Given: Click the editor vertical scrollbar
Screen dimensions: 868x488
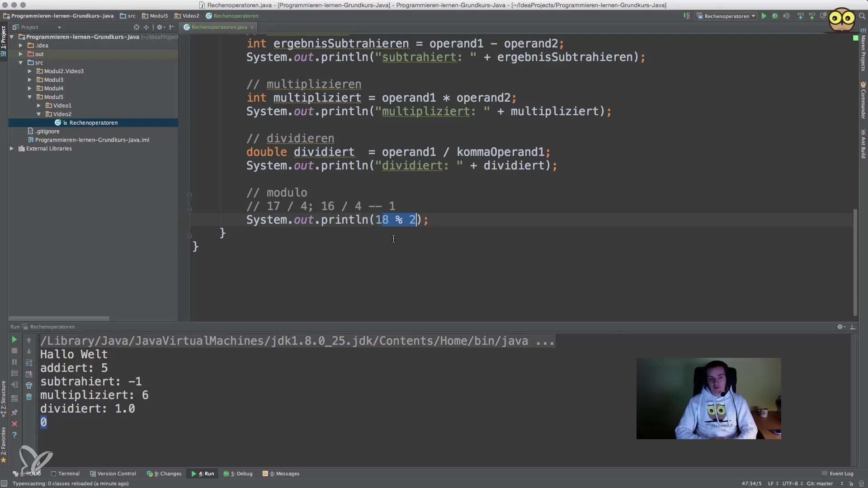Looking at the screenshot, I should [x=855, y=262].
